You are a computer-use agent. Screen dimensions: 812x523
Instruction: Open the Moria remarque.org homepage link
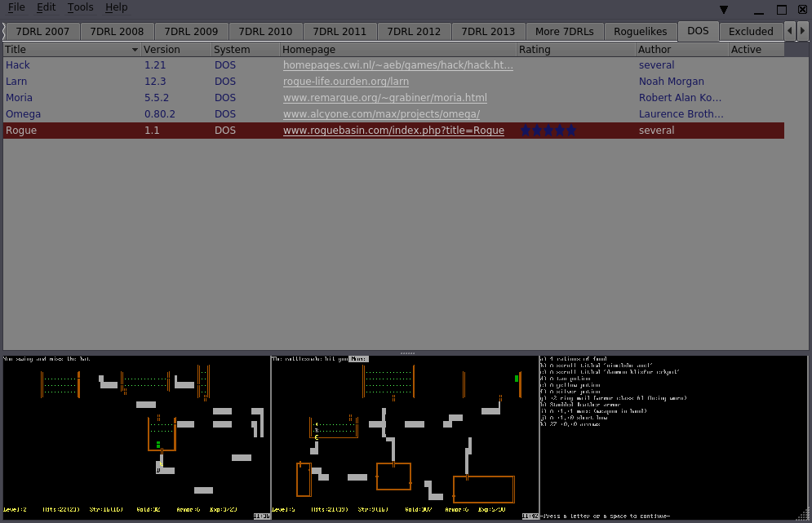384,98
